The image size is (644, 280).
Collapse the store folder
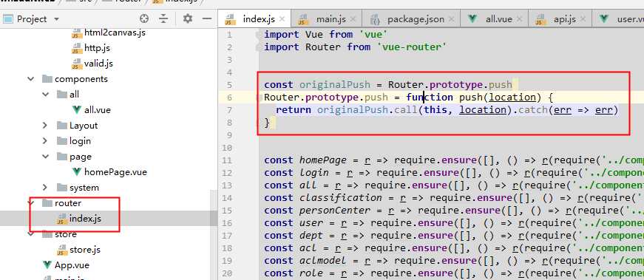tap(31, 234)
